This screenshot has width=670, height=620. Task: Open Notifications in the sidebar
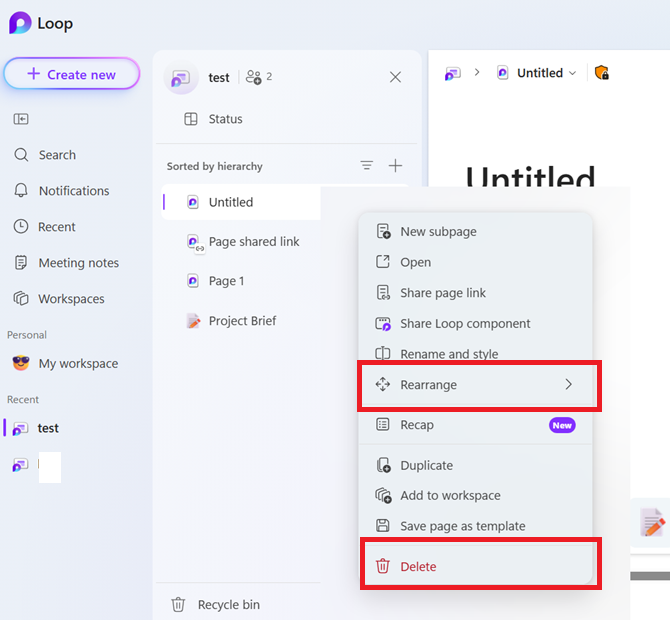click(61, 191)
